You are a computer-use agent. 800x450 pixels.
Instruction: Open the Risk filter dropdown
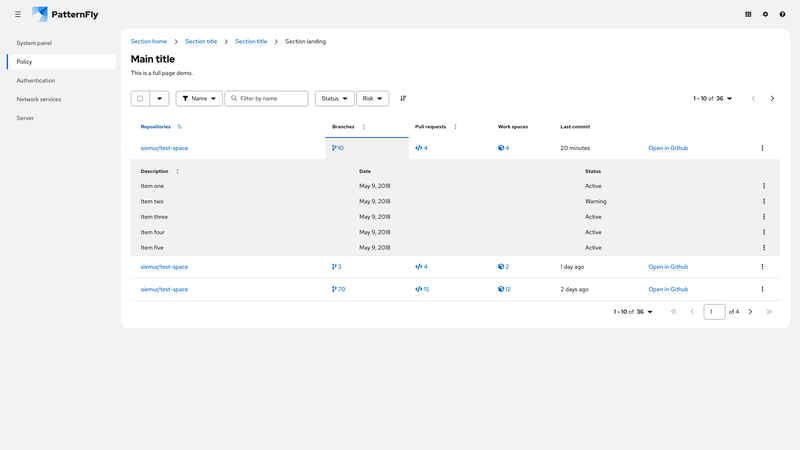pos(372,98)
